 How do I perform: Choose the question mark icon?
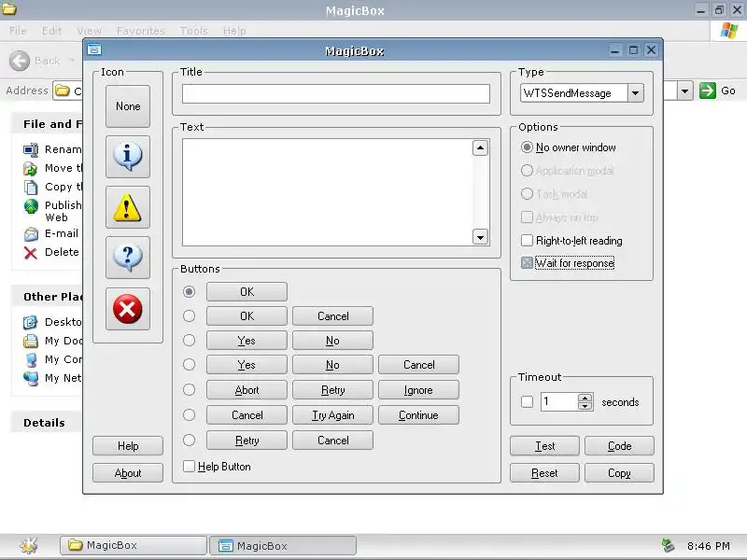128,258
